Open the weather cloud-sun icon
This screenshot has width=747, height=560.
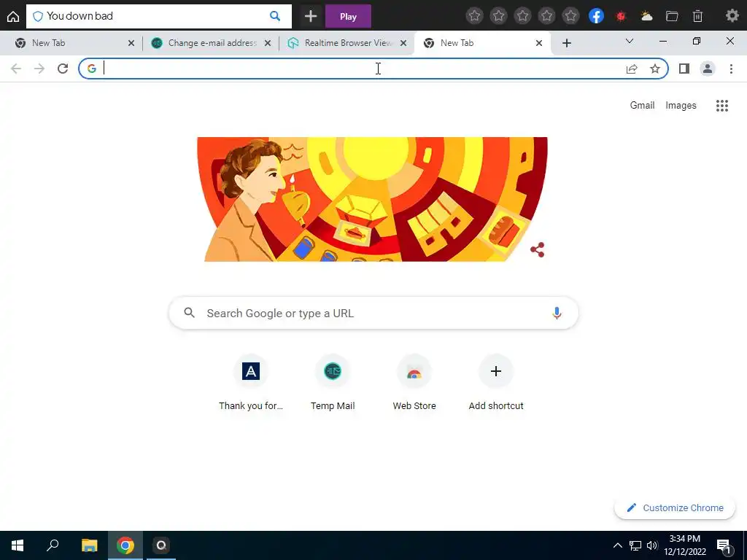coord(646,16)
